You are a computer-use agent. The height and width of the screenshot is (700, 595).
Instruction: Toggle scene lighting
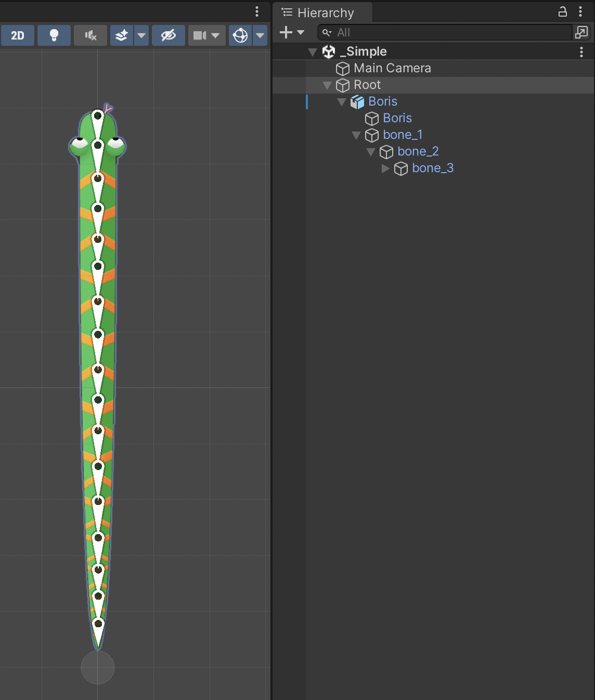coord(54,35)
